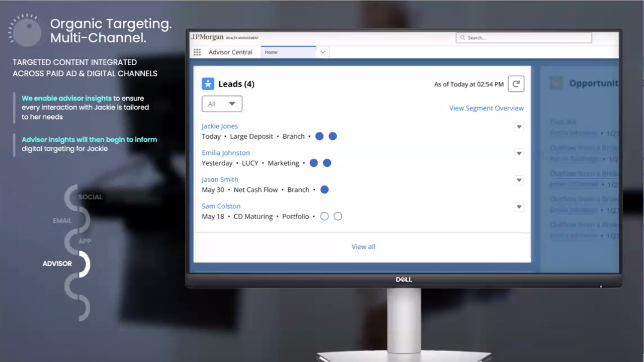
Task: Expand the Emilia Johnston row menu
Action: pyautogui.click(x=519, y=154)
